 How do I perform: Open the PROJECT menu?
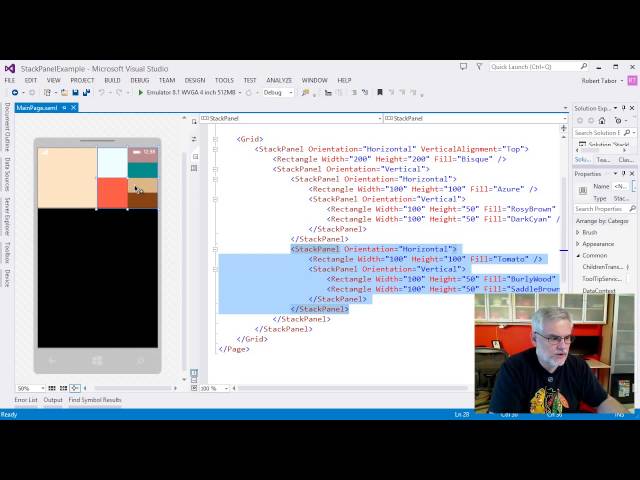[x=82, y=80]
